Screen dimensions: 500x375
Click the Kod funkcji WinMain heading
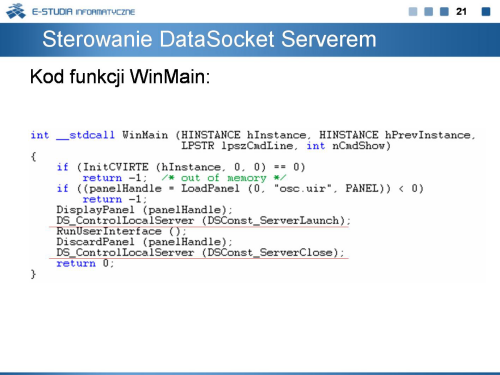[120, 77]
